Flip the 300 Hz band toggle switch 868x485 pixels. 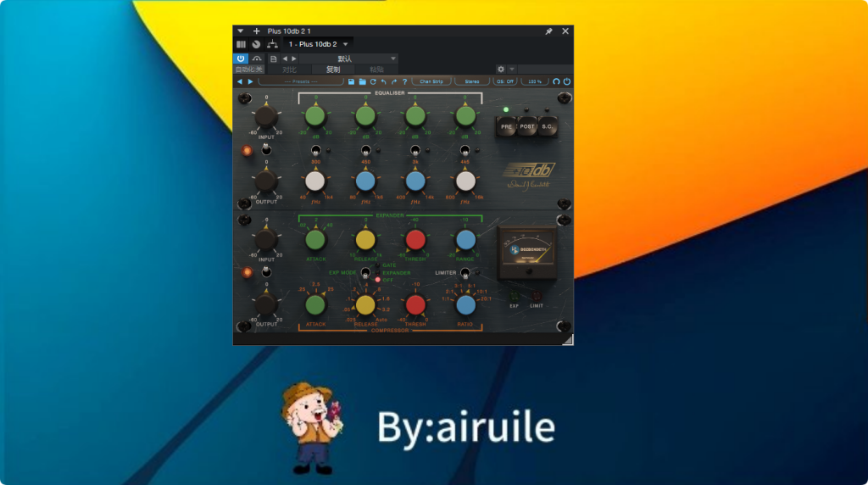(x=315, y=150)
